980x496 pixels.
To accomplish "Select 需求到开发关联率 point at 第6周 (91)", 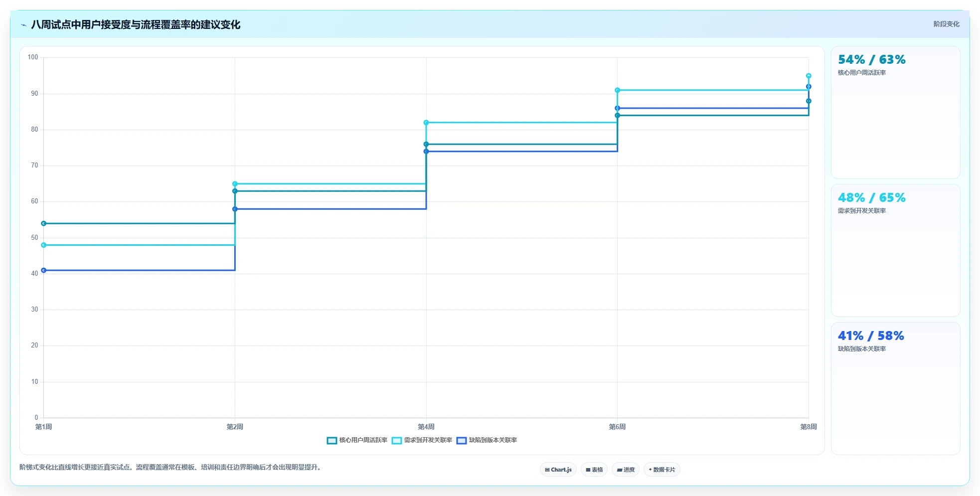I will [x=618, y=90].
